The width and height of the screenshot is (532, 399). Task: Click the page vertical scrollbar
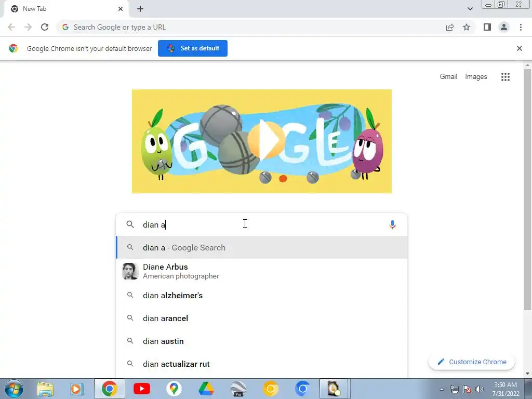click(527, 189)
